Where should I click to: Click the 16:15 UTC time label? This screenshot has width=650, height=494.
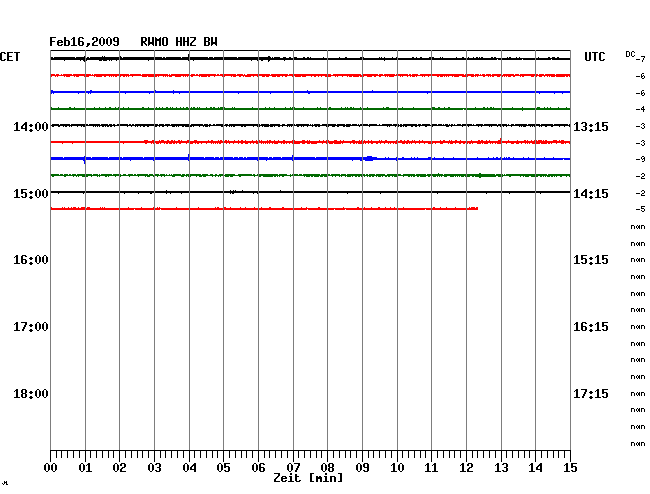pos(591,327)
